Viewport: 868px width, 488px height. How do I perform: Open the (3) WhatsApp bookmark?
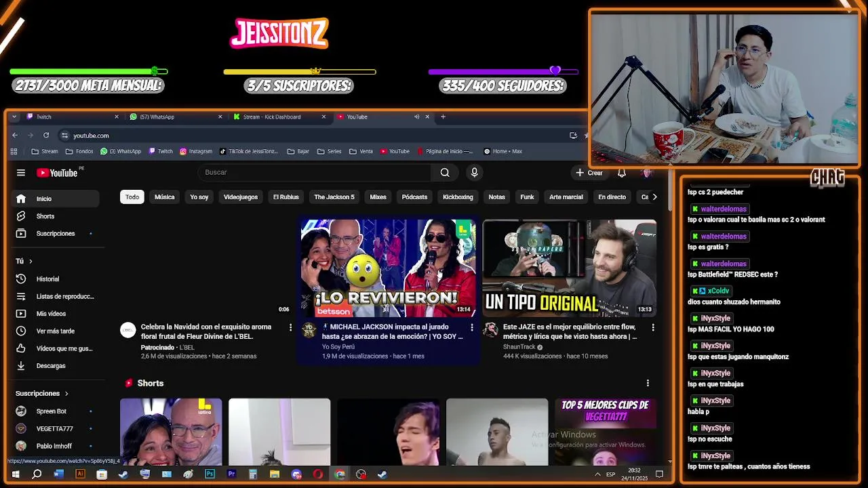click(121, 151)
